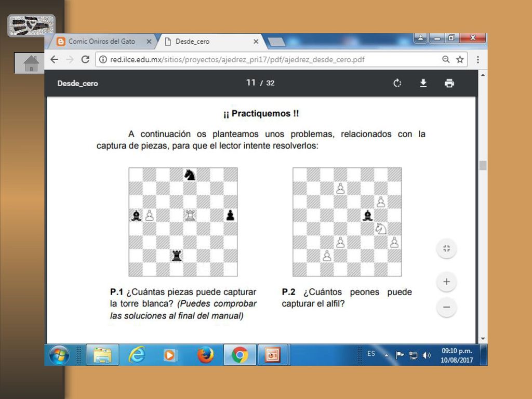Viewport: 532px width, 399px height.
Task: Click the PDF page number 11 field
Action: tap(251, 83)
